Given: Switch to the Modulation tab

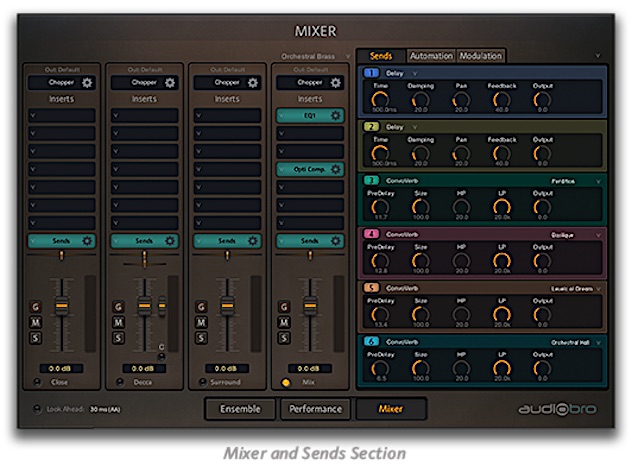Looking at the screenshot, I should tap(480, 56).
